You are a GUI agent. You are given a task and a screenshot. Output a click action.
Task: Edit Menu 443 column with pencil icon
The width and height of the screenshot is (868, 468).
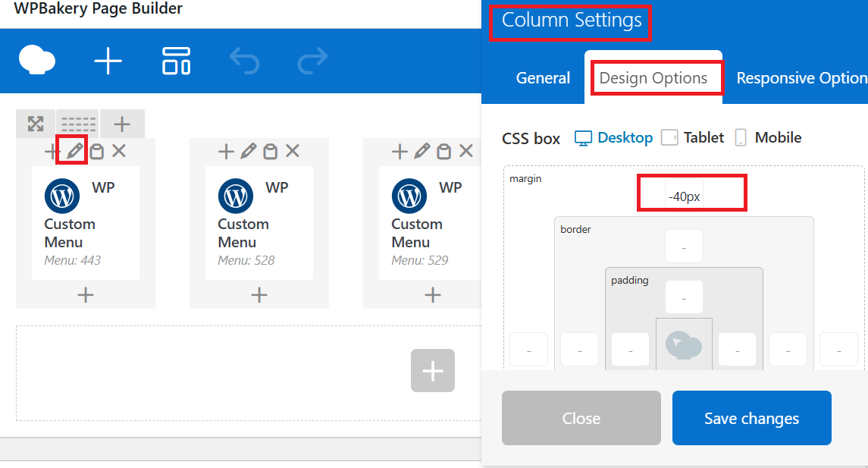pos(75,151)
